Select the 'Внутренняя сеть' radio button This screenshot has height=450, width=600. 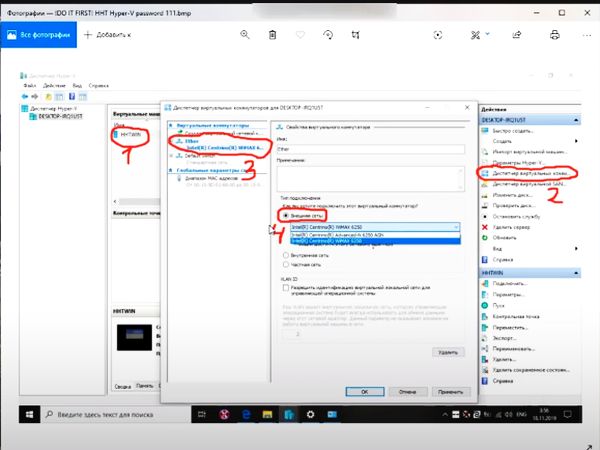pyautogui.click(x=285, y=255)
